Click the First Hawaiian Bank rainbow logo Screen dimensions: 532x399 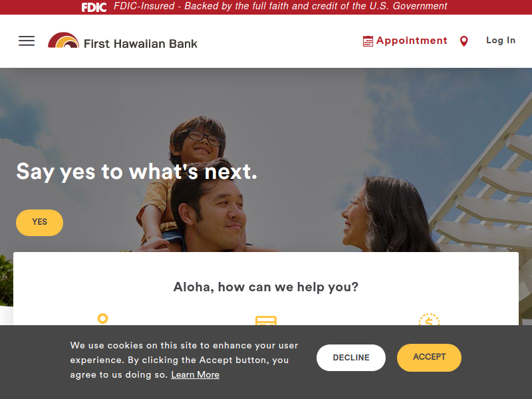coord(63,41)
